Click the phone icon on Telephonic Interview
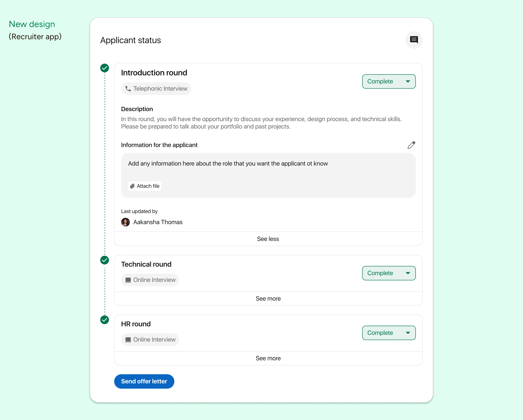 (128, 89)
